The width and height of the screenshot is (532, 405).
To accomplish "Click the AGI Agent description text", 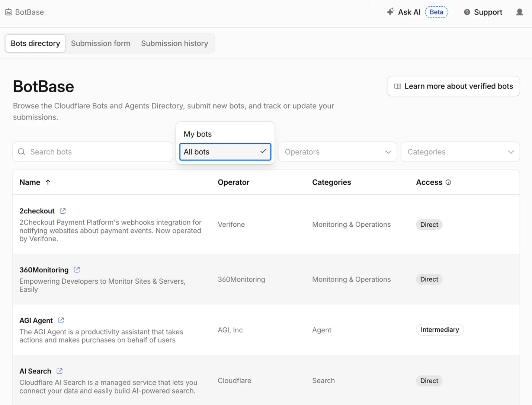I will click(101, 336).
